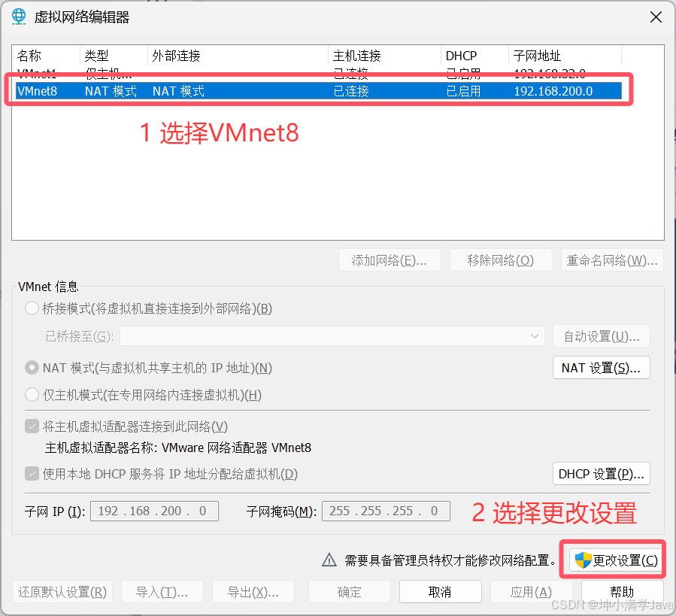The width and height of the screenshot is (676, 616).
Task: Click the 自动设置(U)... button
Action: (x=602, y=336)
